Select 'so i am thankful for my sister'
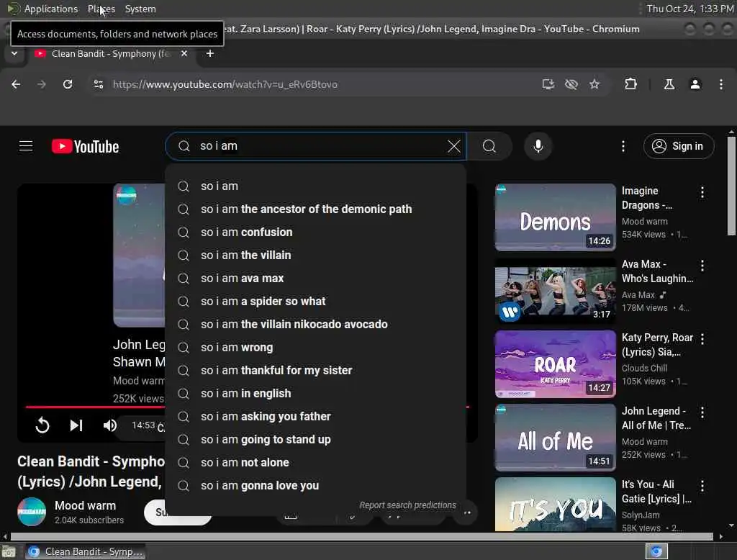The height and width of the screenshot is (560, 737). 315,371
